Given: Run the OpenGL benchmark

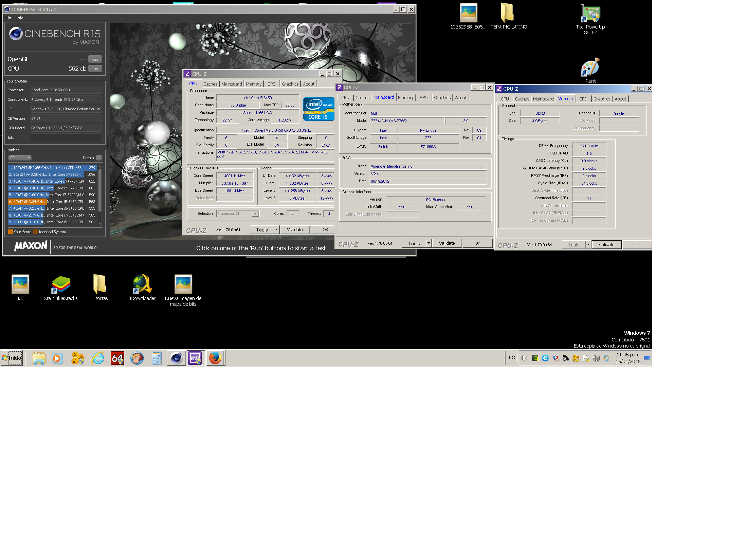Looking at the screenshot, I should coord(95,59).
